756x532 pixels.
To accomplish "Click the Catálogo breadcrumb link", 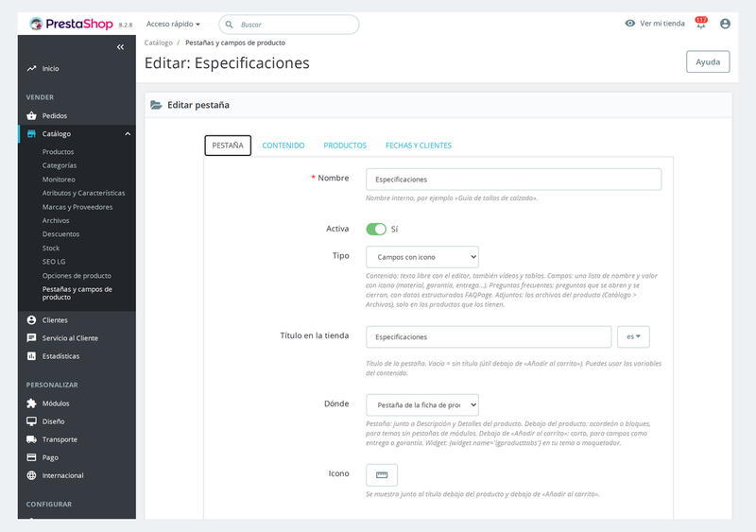I will [158, 43].
